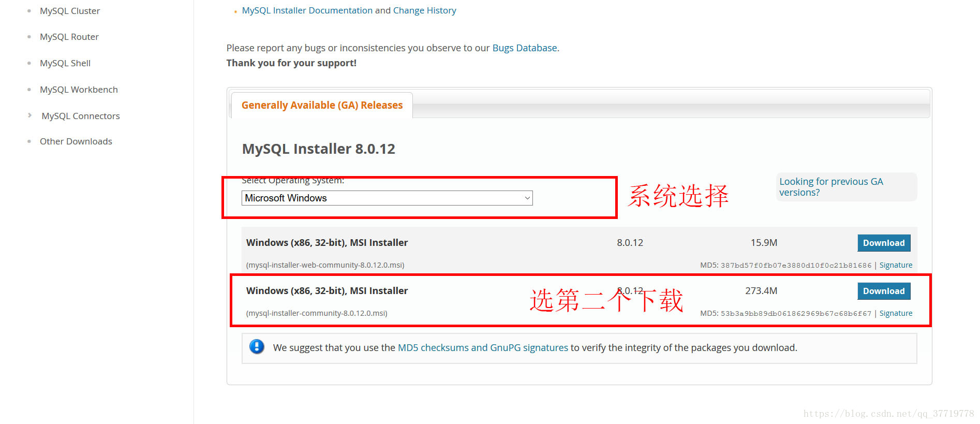Image resolution: width=980 pixels, height=424 pixels.
Task: Click the blue info icon beside suggestion
Action: [257, 346]
